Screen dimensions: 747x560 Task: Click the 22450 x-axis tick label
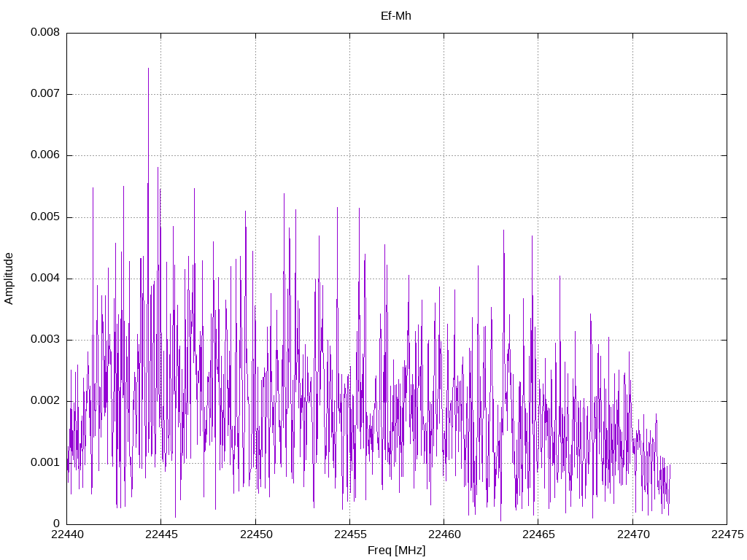255,535
